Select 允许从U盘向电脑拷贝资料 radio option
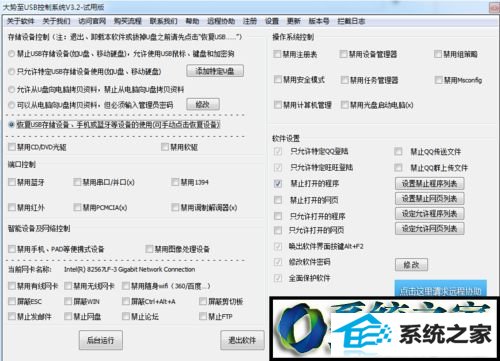This screenshot has height=361, width=500. tap(12, 89)
